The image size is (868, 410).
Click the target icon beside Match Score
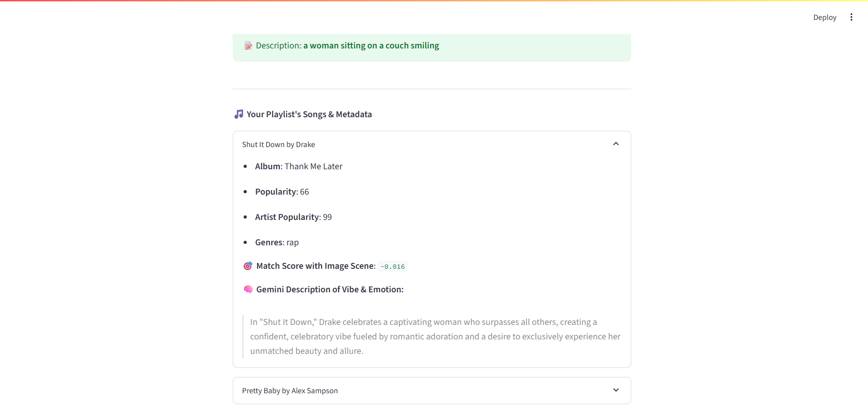(x=248, y=266)
